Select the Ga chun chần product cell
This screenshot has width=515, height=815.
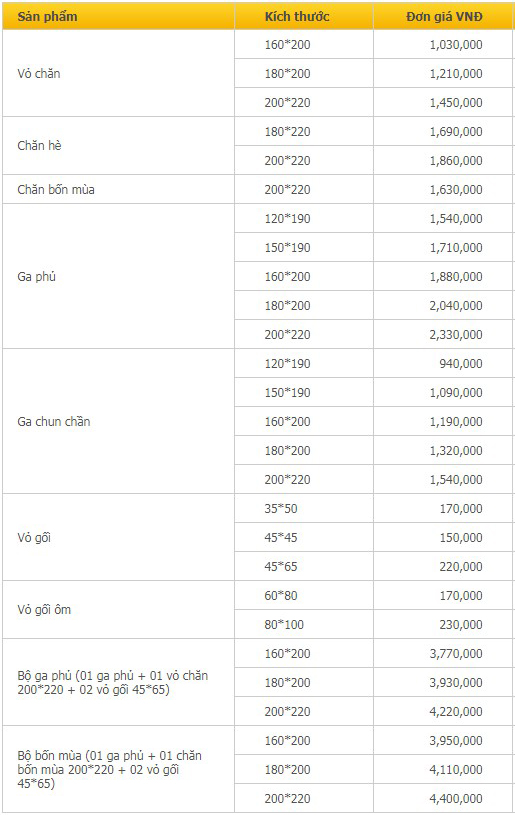coord(118,421)
